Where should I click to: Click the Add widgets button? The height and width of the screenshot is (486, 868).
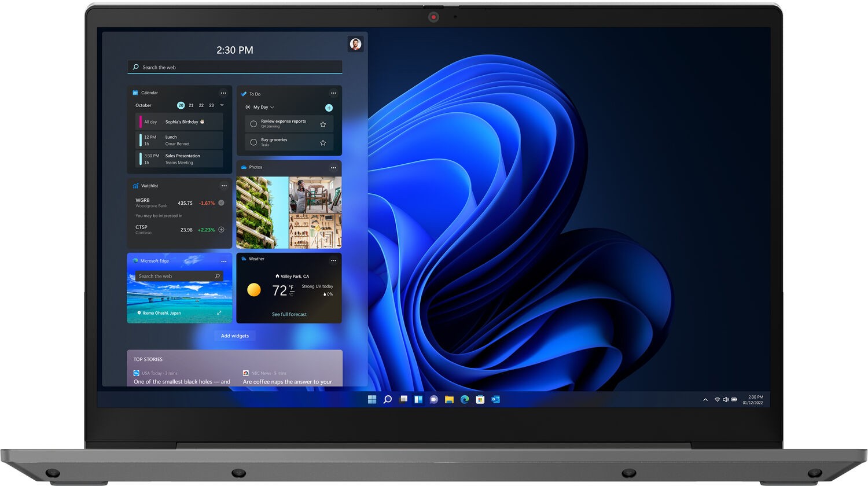pos(235,336)
